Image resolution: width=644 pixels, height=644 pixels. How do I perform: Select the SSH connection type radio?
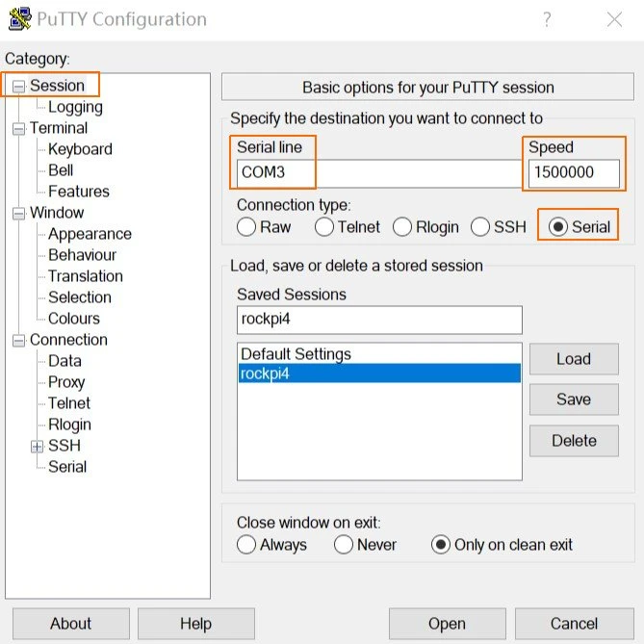pyautogui.click(x=480, y=227)
